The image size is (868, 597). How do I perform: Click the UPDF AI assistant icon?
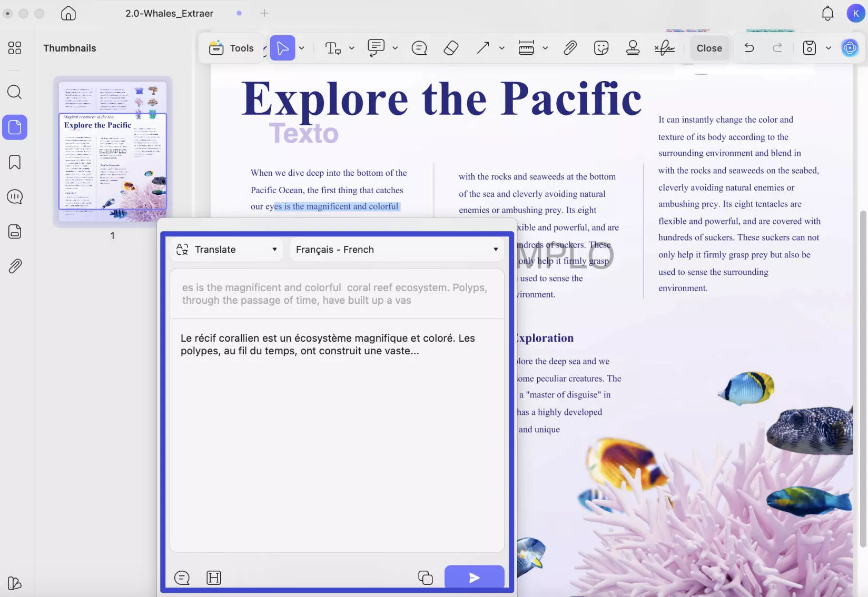click(x=850, y=48)
